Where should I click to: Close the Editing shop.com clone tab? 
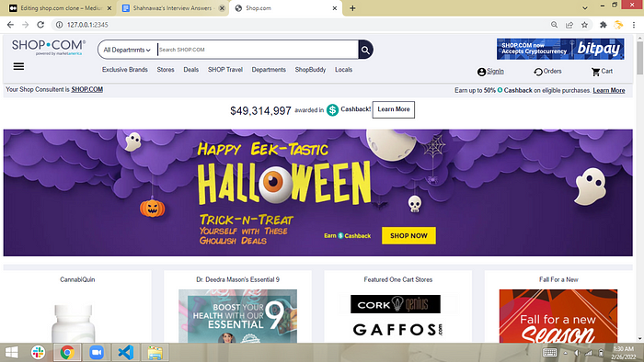(x=109, y=8)
